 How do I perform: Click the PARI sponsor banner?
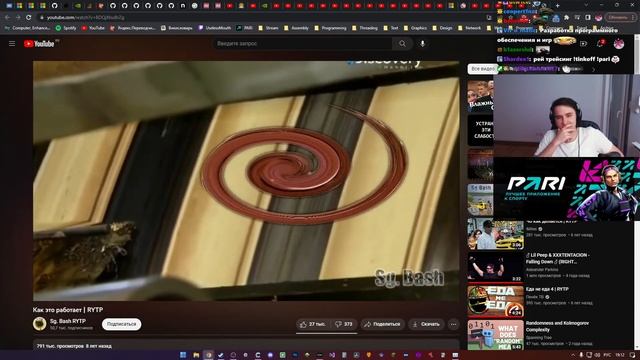point(567,189)
